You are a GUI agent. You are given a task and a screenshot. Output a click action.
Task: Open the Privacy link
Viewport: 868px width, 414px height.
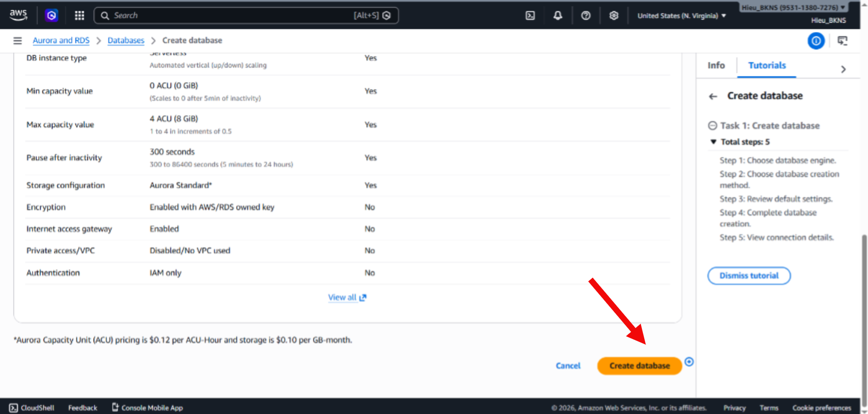(734, 408)
